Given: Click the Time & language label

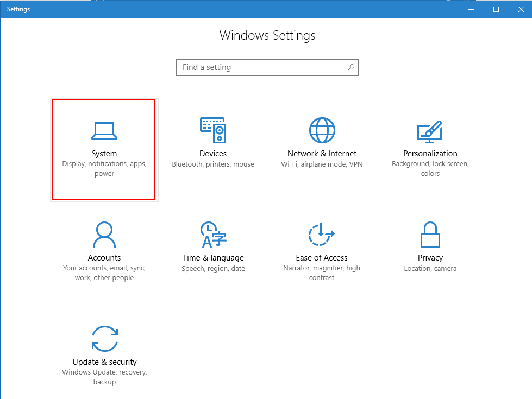Looking at the screenshot, I should click(x=213, y=258).
